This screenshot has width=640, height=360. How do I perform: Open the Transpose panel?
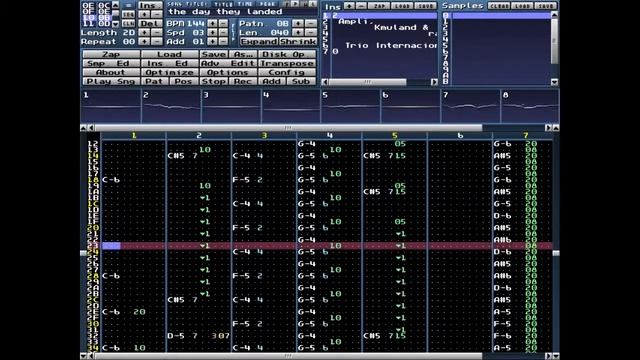[x=287, y=63]
